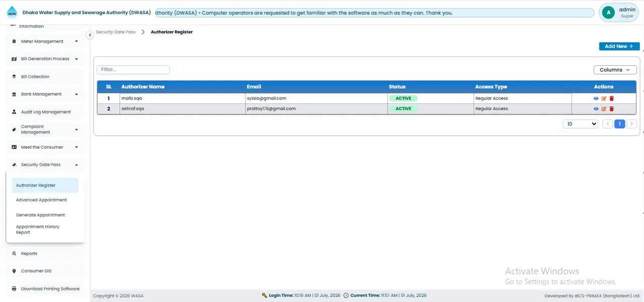Click the Authorizer Register breadcrumb text
The image size is (644, 302).
(172, 32)
